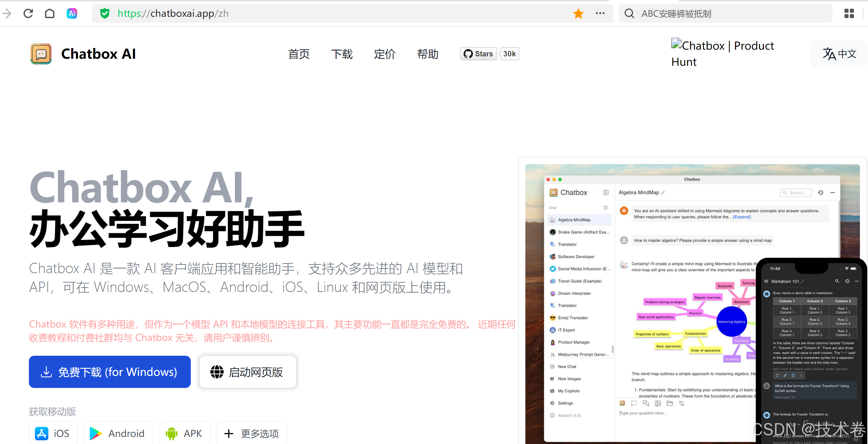The height and width of the screenshot is (444, 868).
Task: Click the preview image attach icon
Action: pos(657,403)
